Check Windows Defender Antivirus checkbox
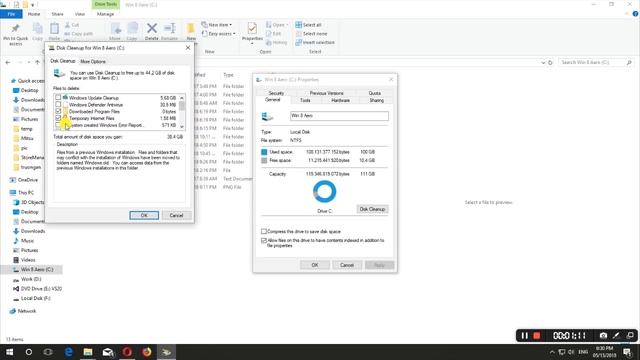Viewport: 640px width, 360px height. pos(58,104)
